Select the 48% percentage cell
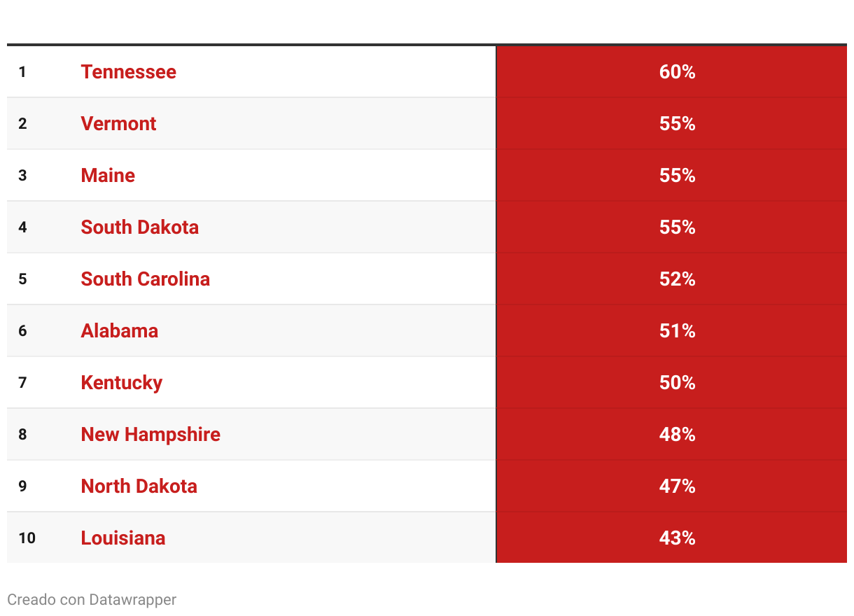This screenshot has height=616, width=854. (x=677, y=435)
